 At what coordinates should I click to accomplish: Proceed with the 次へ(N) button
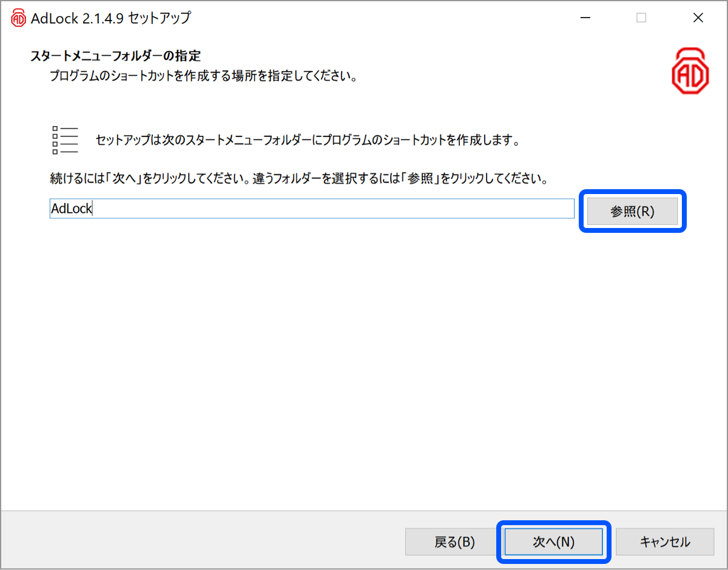coord(553,542)
